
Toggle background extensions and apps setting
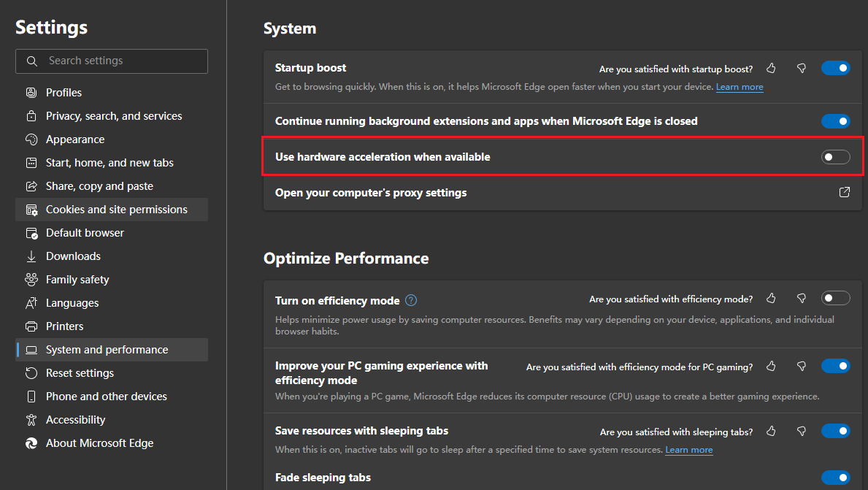pos(836,121)
